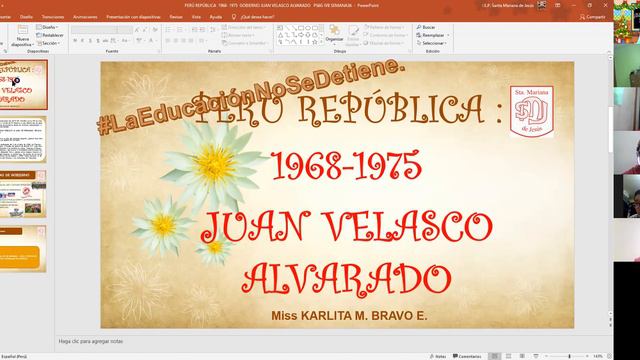This screenshot has height=360, width=640.
Task: Open Alinear texto dropdown
Action: (x=238, y=35)
